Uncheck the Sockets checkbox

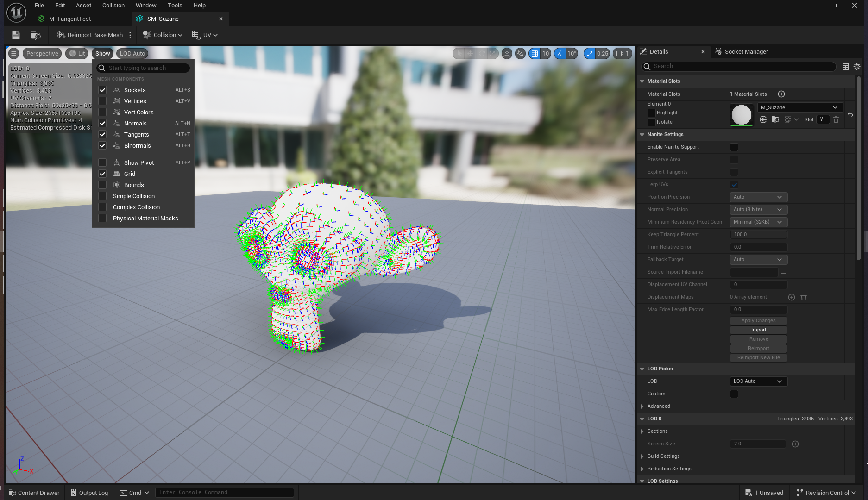[102, 90]
